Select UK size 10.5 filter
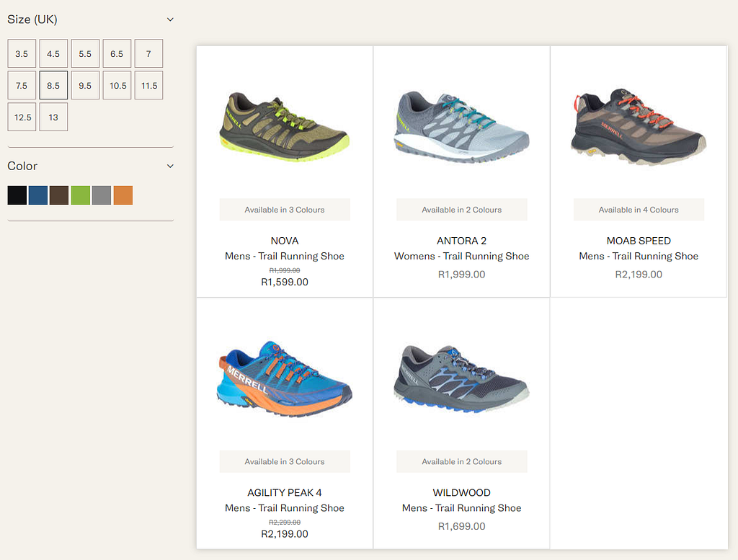Viewport: 738px width, 560px height. coord(117,85)
